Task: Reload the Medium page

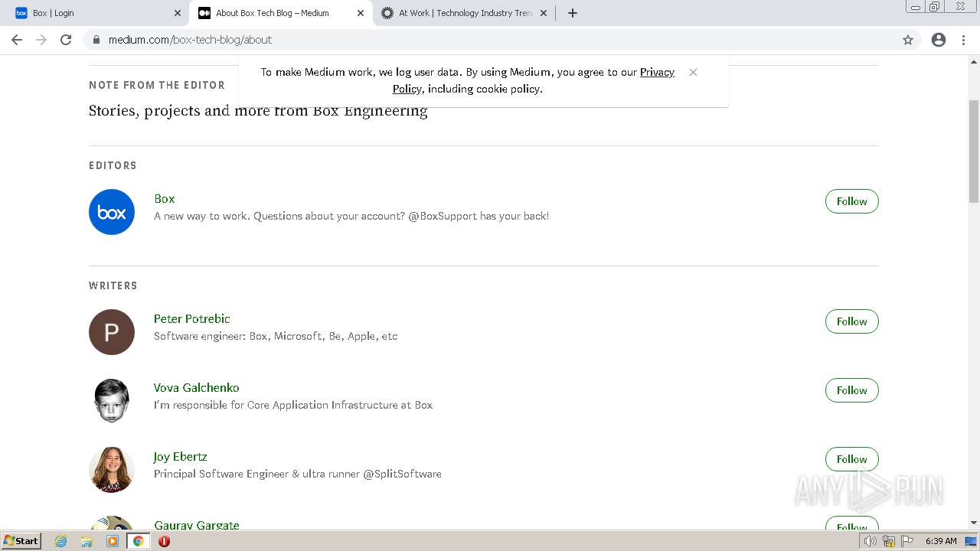Action: (x=66, y=40)
